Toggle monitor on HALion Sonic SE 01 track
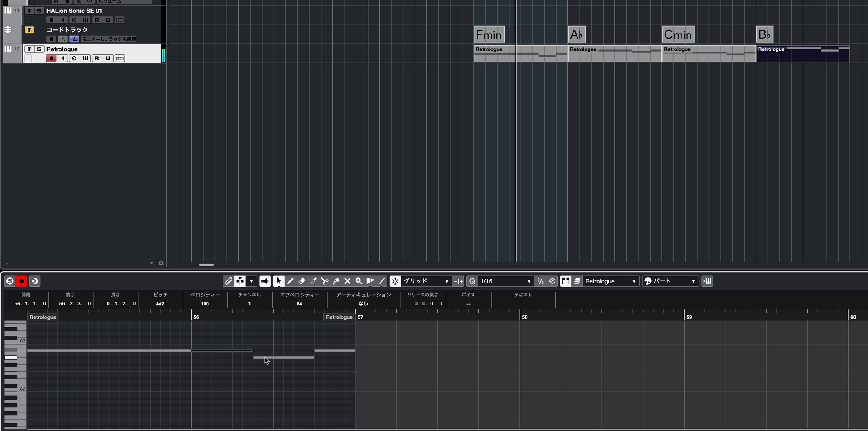 pyautogui.click(x=63, y=20)
